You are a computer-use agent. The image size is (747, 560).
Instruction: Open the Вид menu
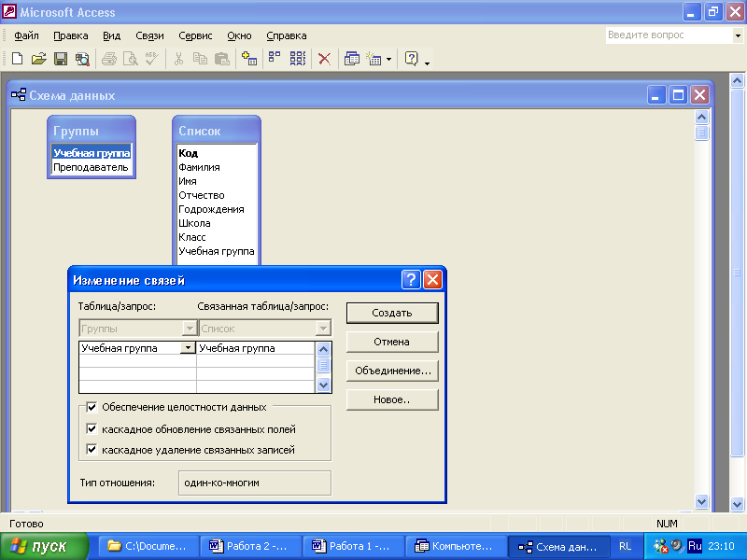click(111, 35)
